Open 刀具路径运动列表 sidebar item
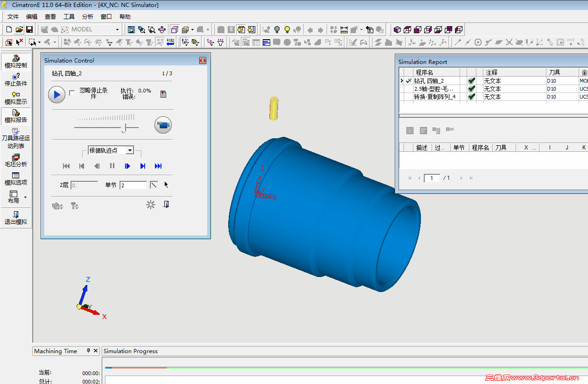 pos(16,138)
